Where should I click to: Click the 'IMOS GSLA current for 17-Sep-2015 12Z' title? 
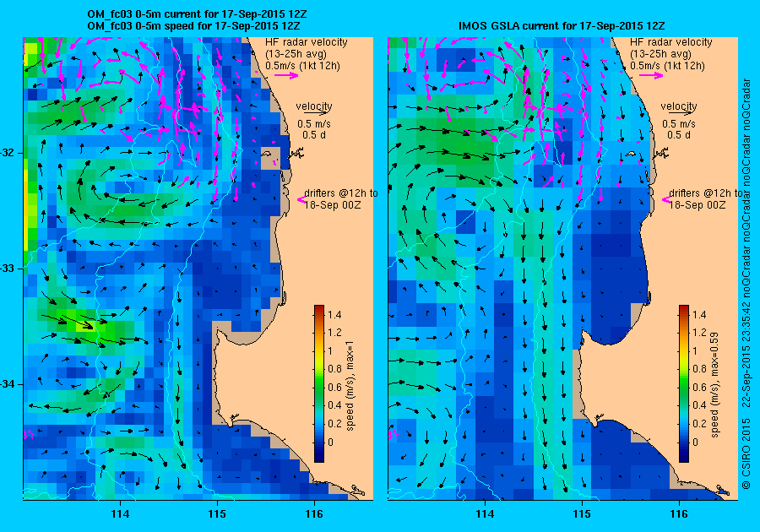562,25
